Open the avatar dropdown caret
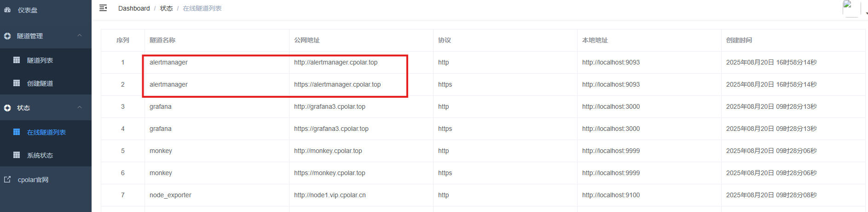868x212 pixels. [x=866, y=13]
